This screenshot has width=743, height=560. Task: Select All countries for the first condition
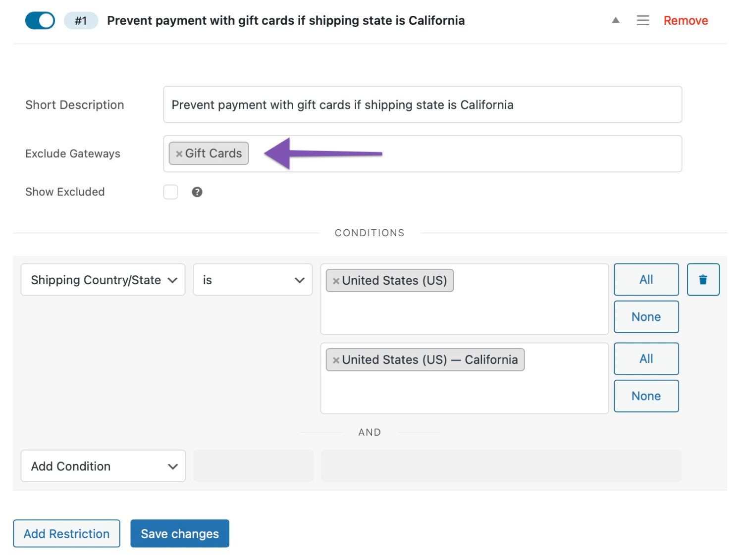pyautogui.click(x=646, y=279)
